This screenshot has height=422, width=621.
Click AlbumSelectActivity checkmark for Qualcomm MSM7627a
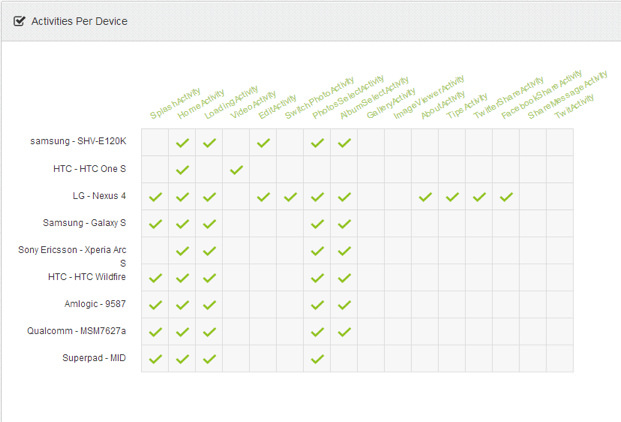click(344, 331)
